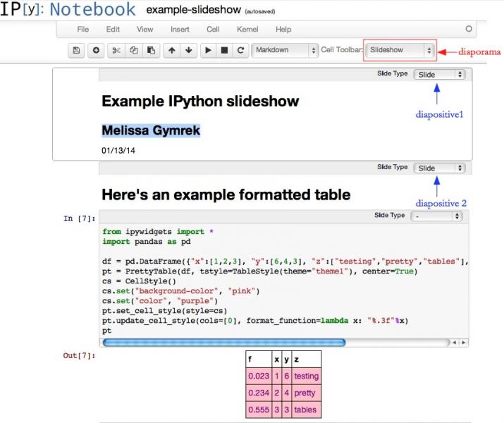
Task: Open Slide Type dropdown for title cell
Action: (x=439, y=74)
